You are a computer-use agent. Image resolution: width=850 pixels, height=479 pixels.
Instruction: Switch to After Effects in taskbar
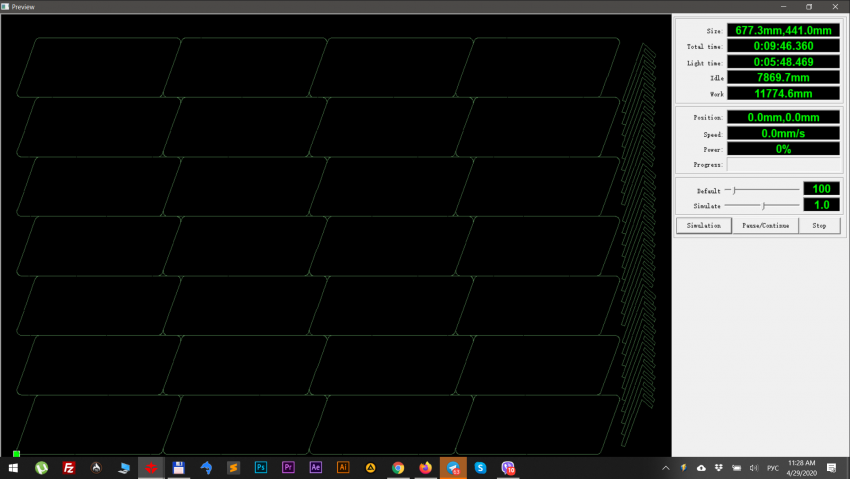click(316, 467)
